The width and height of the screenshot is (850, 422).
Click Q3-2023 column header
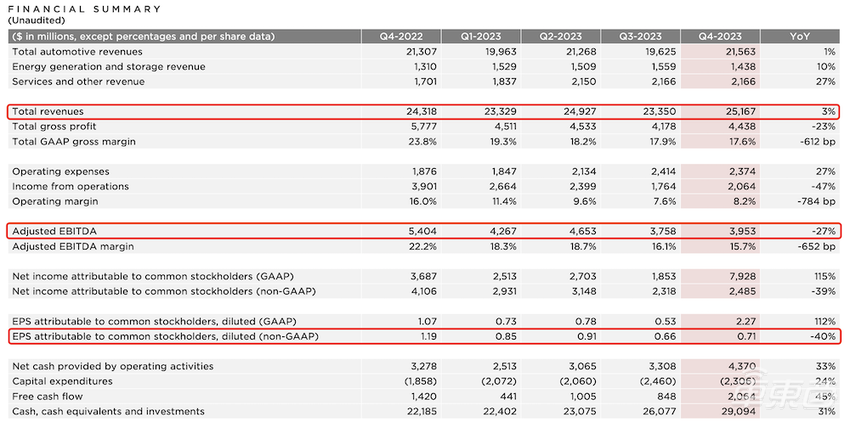click(x=640, y=36)
